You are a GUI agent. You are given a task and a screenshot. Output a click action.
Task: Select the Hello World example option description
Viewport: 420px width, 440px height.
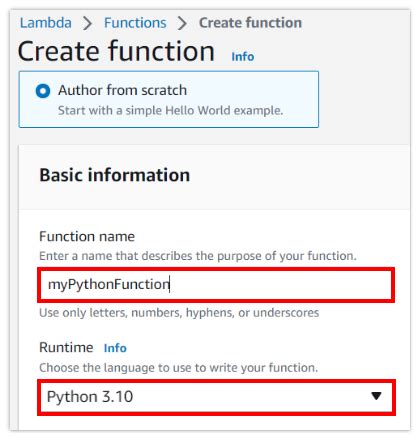tap(170, 110)
